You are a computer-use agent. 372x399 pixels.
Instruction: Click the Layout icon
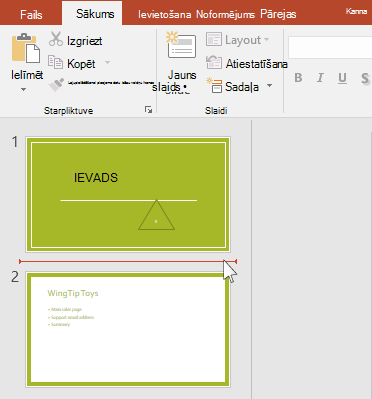click(x=214, y=39)
